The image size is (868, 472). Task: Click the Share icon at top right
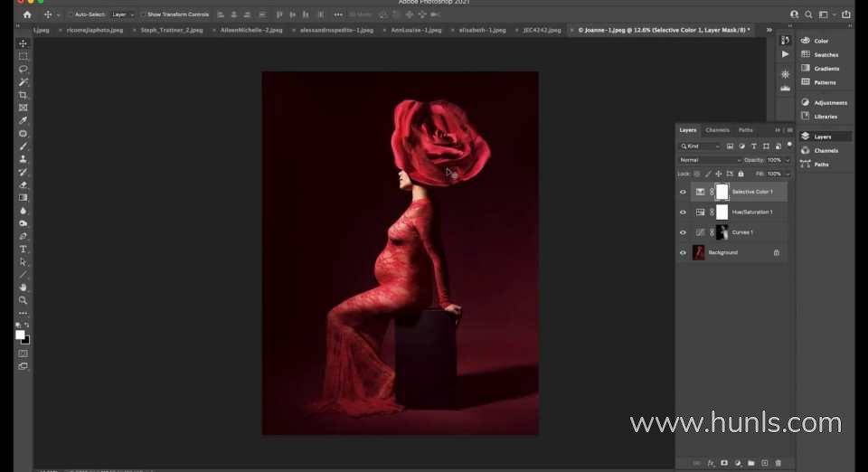tap(846, 14)
